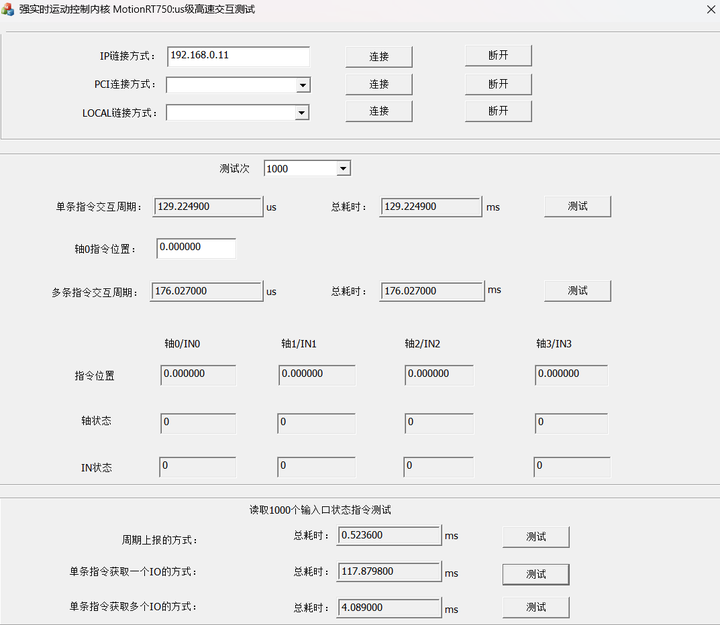Screen dimensions: 720x625
Task: Click 指令位置 field under 轴1/IN1
Action: click(317, 375)
